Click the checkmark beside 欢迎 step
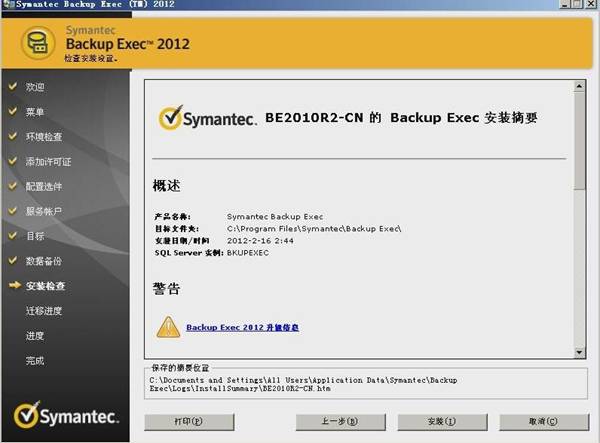 [x=13, y=87]
